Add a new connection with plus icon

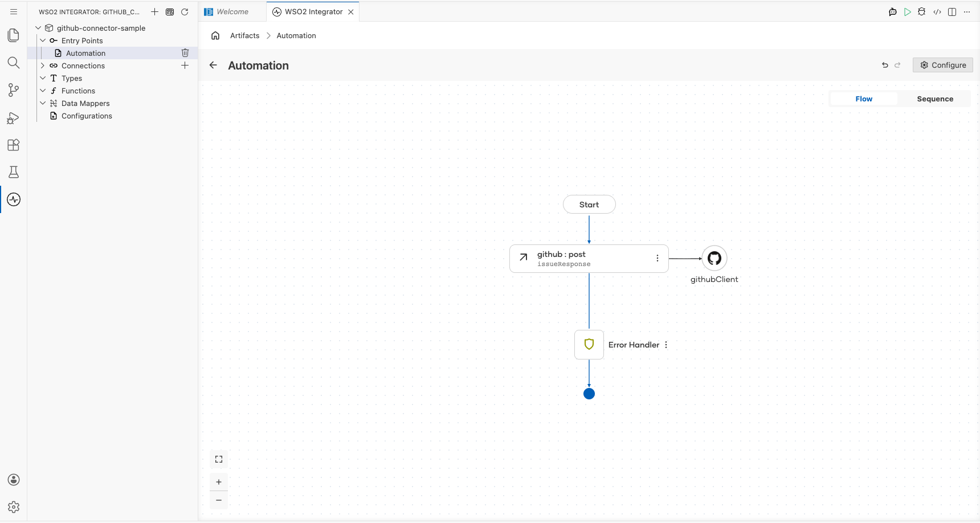(x=185, y=66)
